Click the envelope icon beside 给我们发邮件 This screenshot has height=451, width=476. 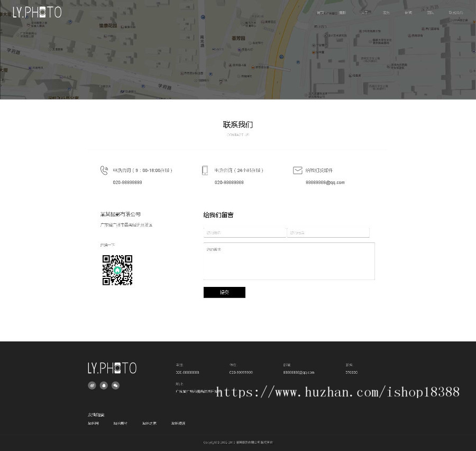coord(298,170)
